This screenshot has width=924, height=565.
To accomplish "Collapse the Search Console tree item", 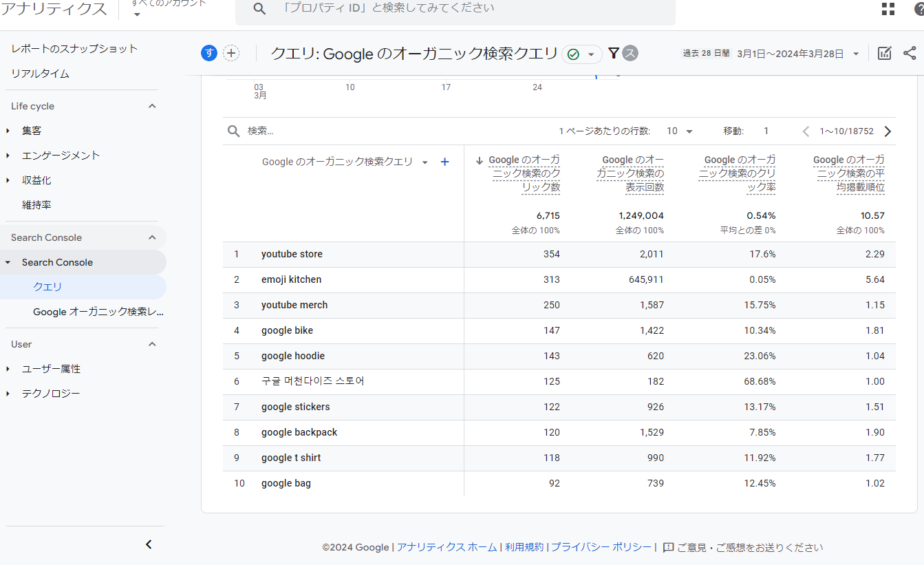I will (x=8, y=262).
